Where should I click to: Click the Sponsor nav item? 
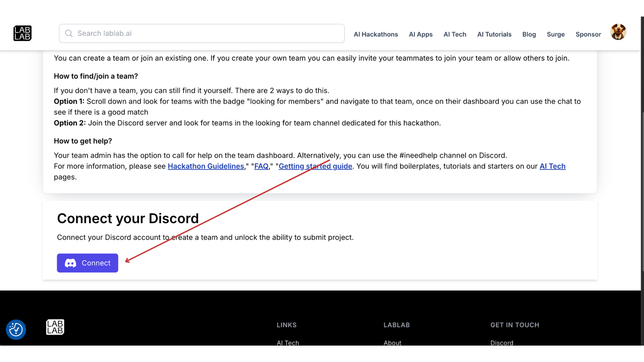coord(588,34)
